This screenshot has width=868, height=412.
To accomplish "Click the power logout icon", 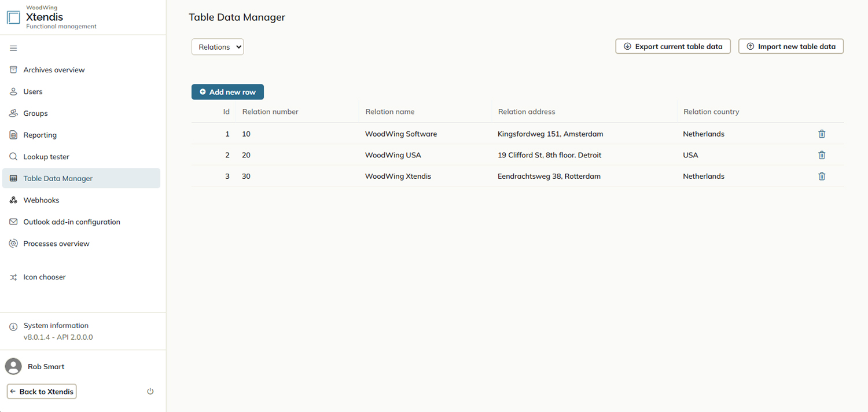I will point(150,392).
